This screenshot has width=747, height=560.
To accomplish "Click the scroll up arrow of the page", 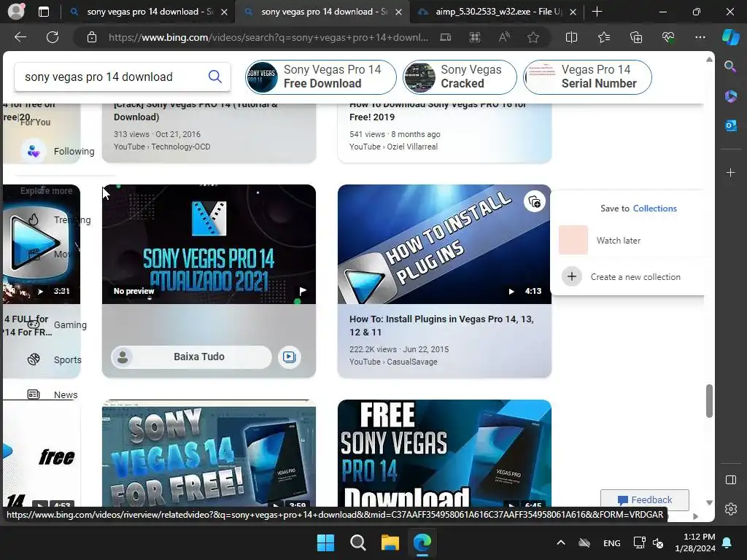I will tap(709, 60).
